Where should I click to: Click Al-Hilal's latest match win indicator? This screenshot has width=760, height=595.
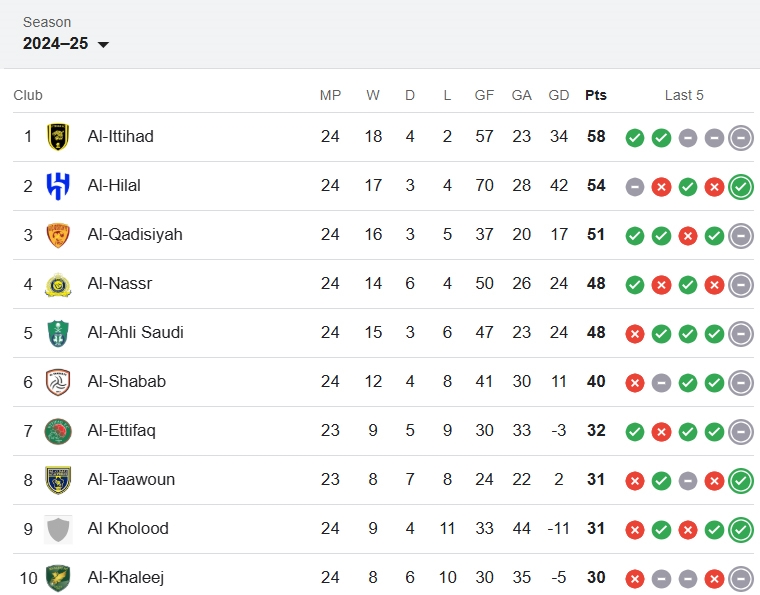point(740,187)
